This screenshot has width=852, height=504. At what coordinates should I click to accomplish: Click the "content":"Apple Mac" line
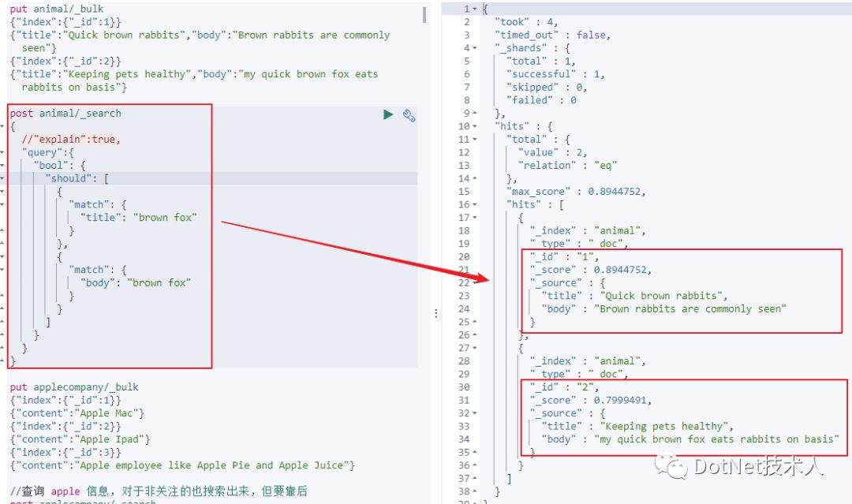(x=77, y=413)
